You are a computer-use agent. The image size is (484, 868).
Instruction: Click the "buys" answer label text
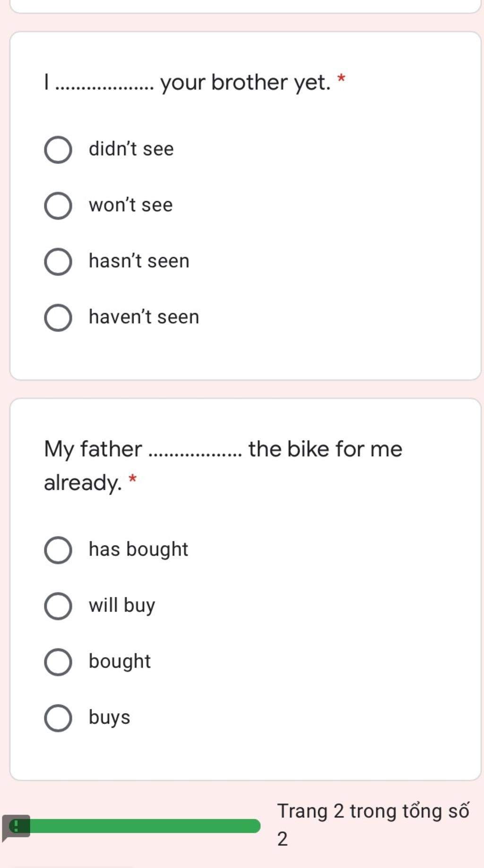109,718
